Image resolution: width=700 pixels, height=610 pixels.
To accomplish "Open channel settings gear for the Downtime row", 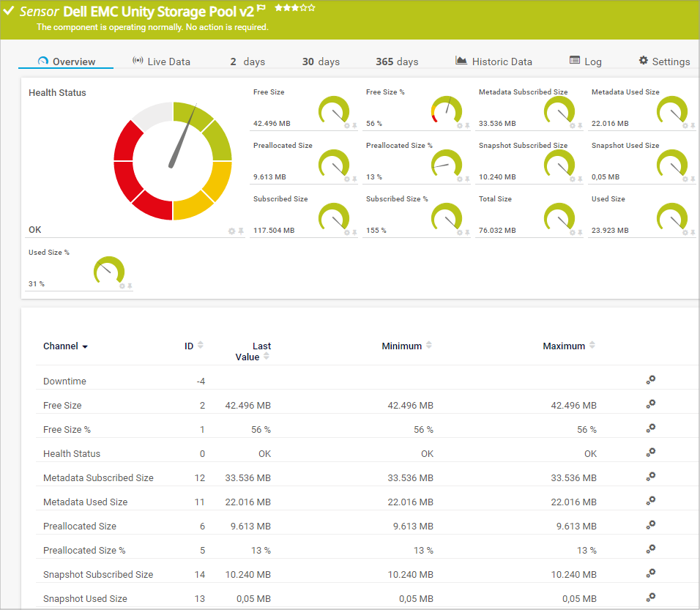I will click(x=650, y=380).
